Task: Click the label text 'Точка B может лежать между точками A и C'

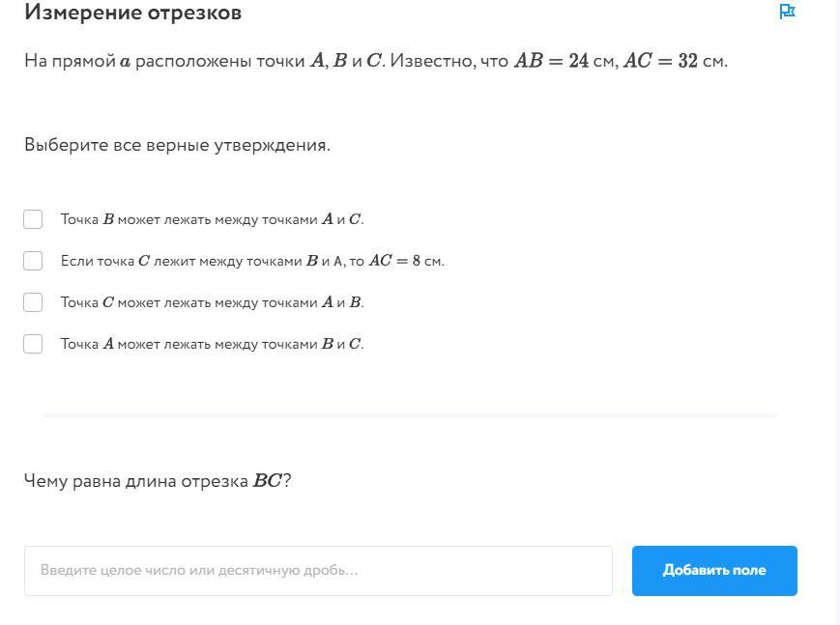Action: (x=212, y=219)
